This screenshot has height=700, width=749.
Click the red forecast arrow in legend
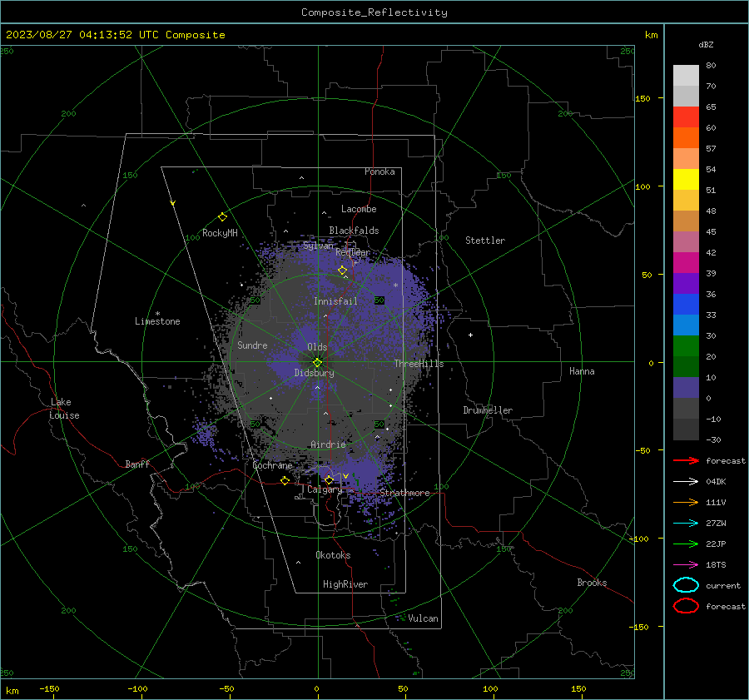[x=686, y=460]
